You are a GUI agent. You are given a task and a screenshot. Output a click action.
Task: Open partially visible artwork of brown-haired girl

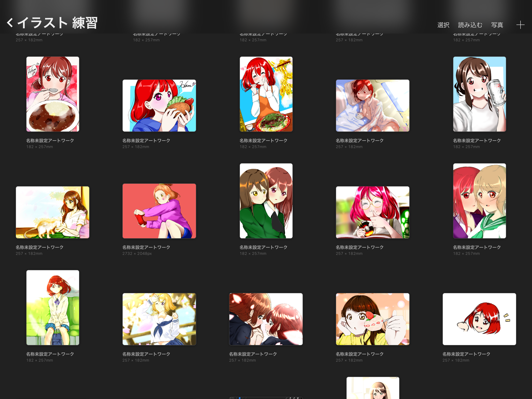tap(373, 388)
